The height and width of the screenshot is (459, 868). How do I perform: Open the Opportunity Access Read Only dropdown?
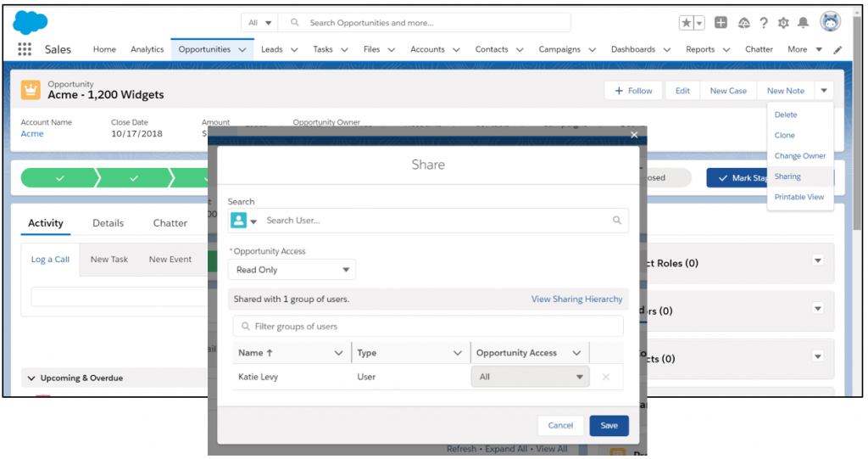pos(292,270)
